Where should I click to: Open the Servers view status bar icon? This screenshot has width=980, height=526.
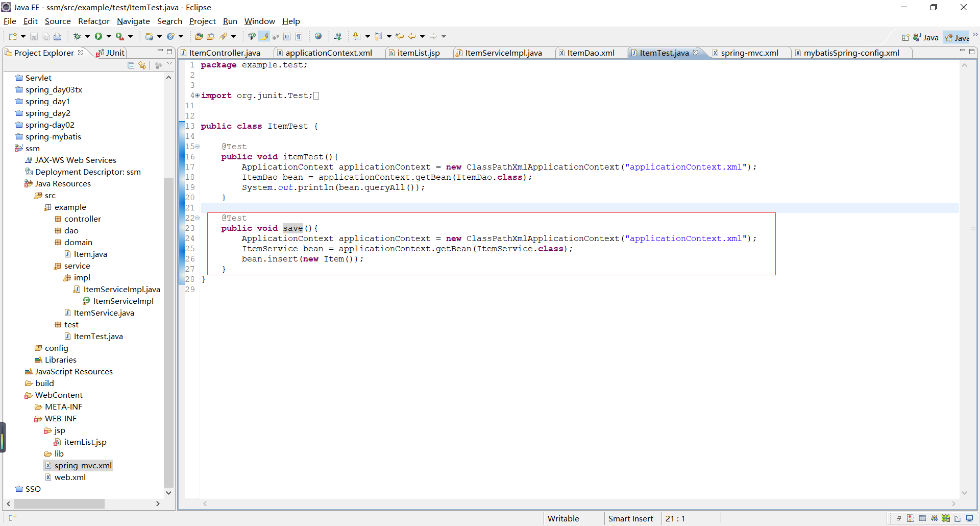coord(934,518)
